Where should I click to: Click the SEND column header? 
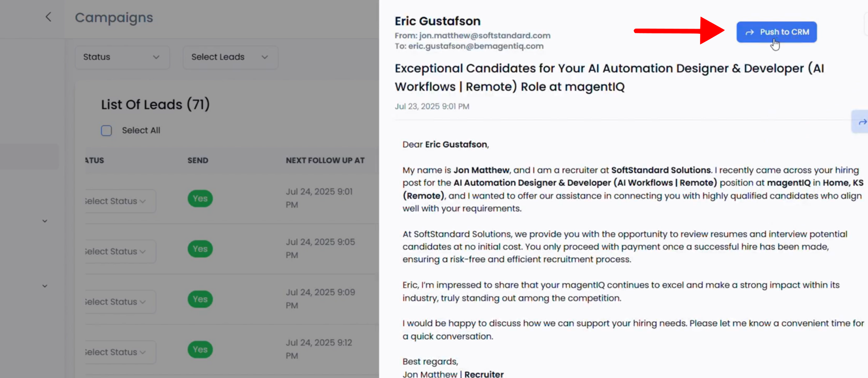tap(198, 161)
